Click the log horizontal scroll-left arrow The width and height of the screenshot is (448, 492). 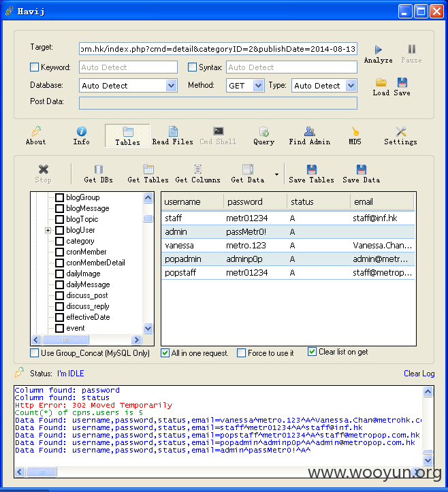pyautogui.click(x=20, y=472)
